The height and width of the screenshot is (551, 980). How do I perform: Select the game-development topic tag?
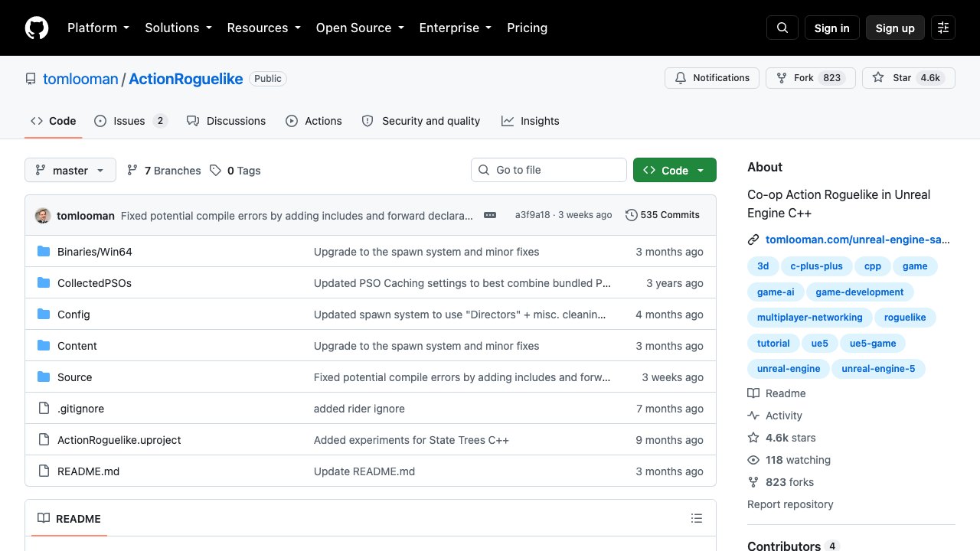[x=860, y=292]
